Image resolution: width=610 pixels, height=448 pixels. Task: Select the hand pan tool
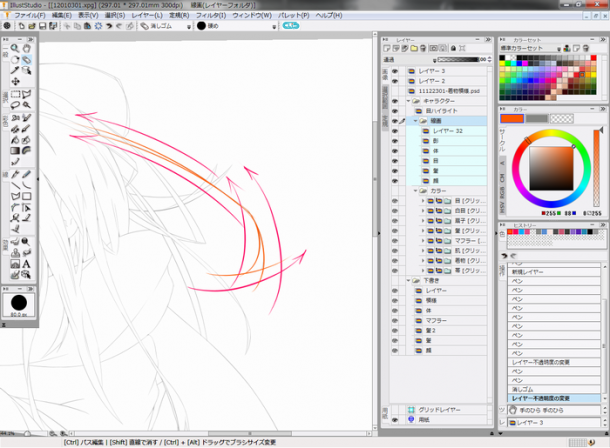tap(26, 48)
